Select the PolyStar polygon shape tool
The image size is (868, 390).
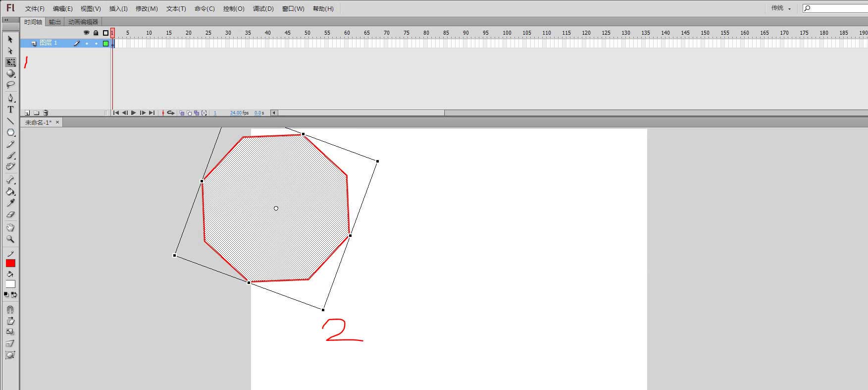pyautogui.click(x=10, y=132)
